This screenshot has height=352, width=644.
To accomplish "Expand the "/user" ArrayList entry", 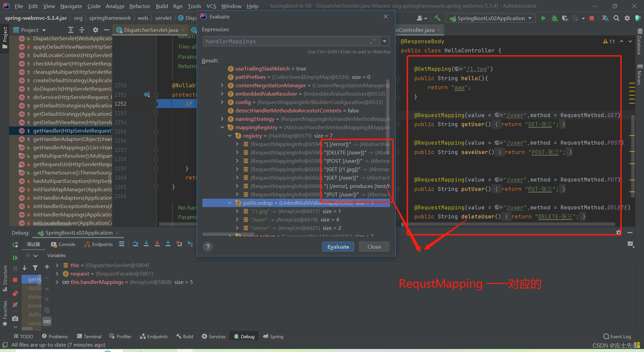I will pos(237,220).
